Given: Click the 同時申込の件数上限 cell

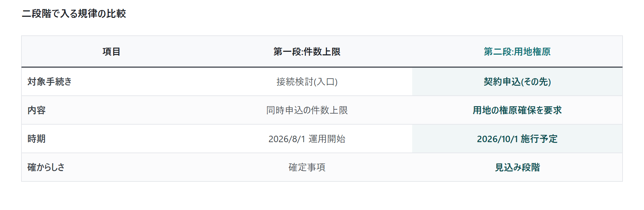Looking at the screenshot, I should point(307,110).
